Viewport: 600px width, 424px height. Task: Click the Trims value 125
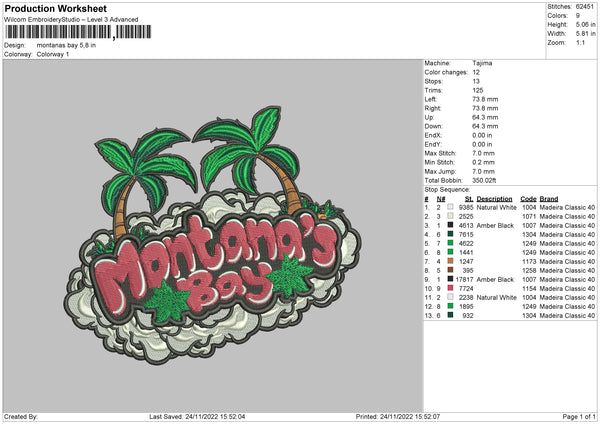pyautogui.click(x=478, y=90)
